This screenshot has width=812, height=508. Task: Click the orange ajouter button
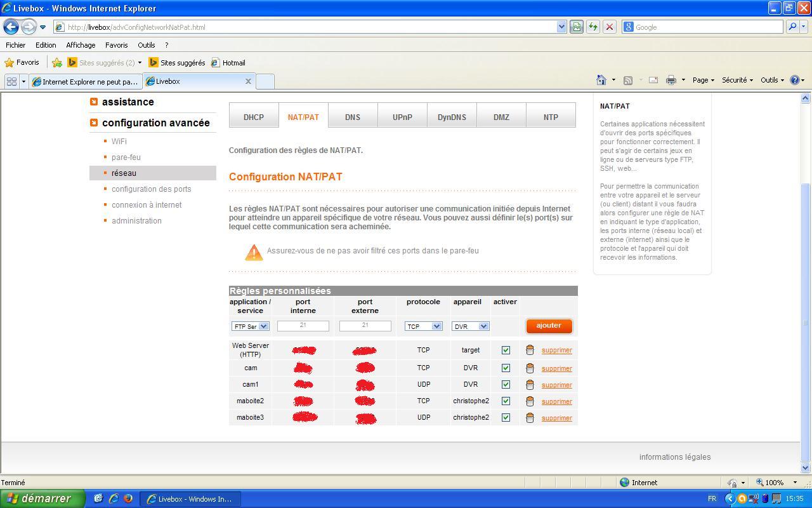(549, 326)
